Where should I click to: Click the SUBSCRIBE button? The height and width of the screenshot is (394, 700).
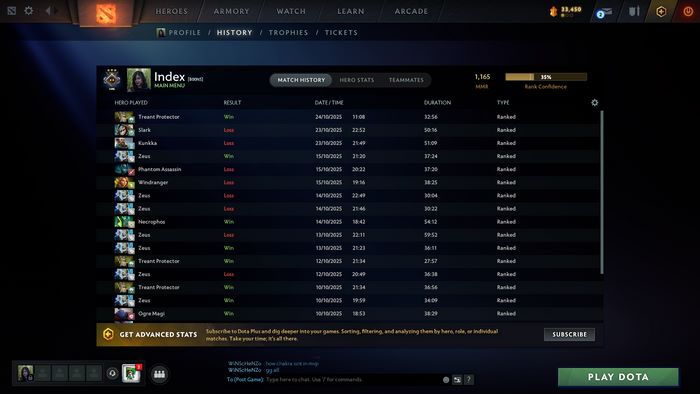point(569,334)
